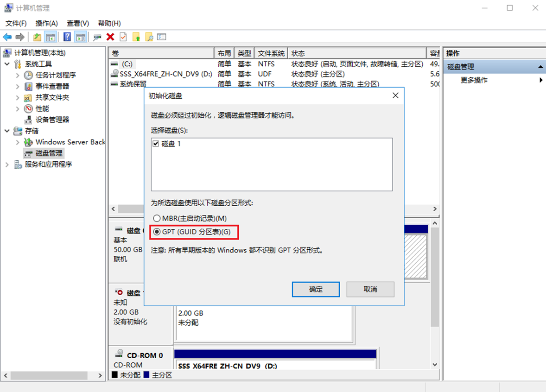The height and width of the screenshot is (392, 546).
Task: Click the DVD volume icon for SSS_X64FRE row
Action: point(114,74)
